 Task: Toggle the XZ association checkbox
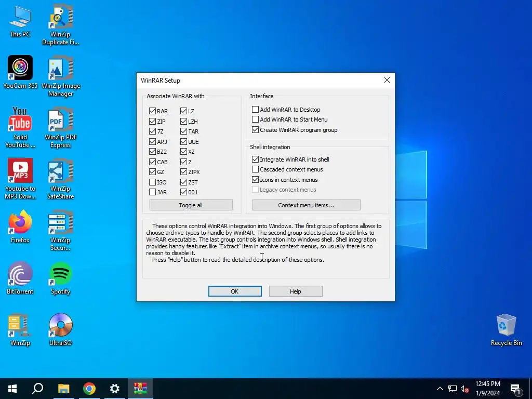(x=183, y=151)
